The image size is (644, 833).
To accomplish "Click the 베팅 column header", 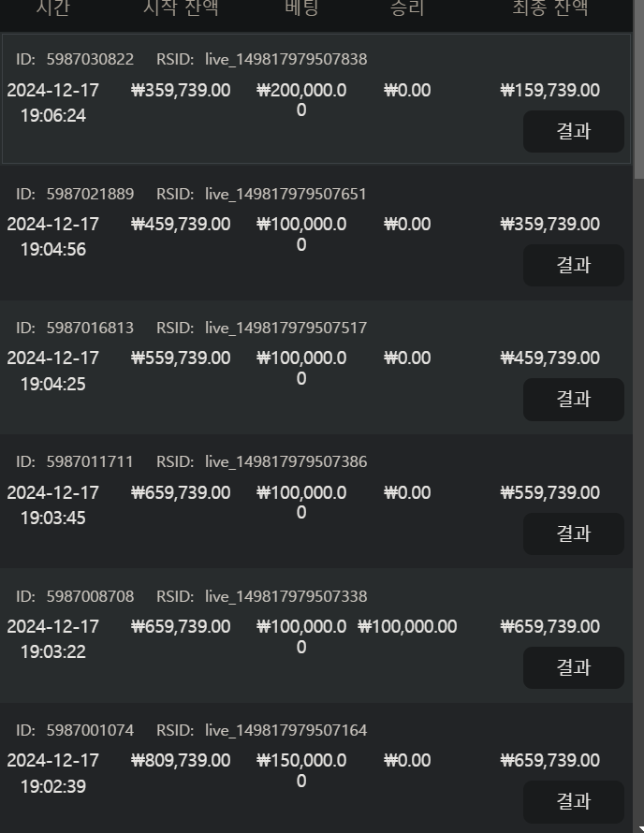I will coord(301,8).
